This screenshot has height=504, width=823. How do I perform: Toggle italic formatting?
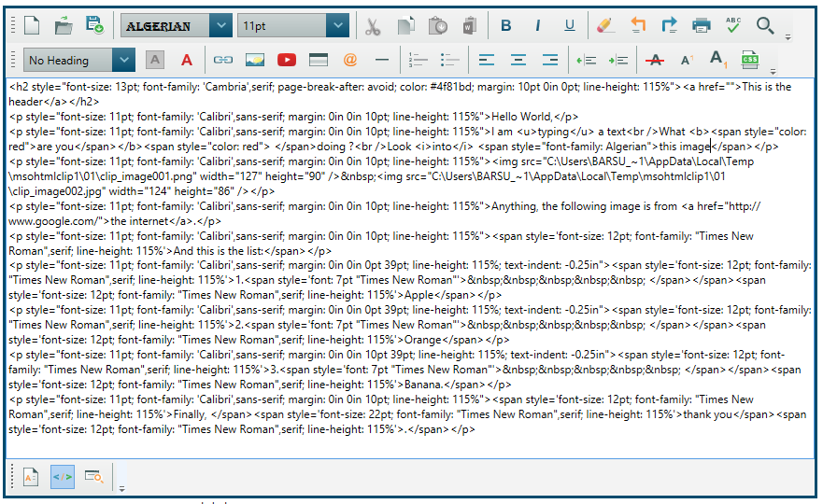[x=537, y=26]
